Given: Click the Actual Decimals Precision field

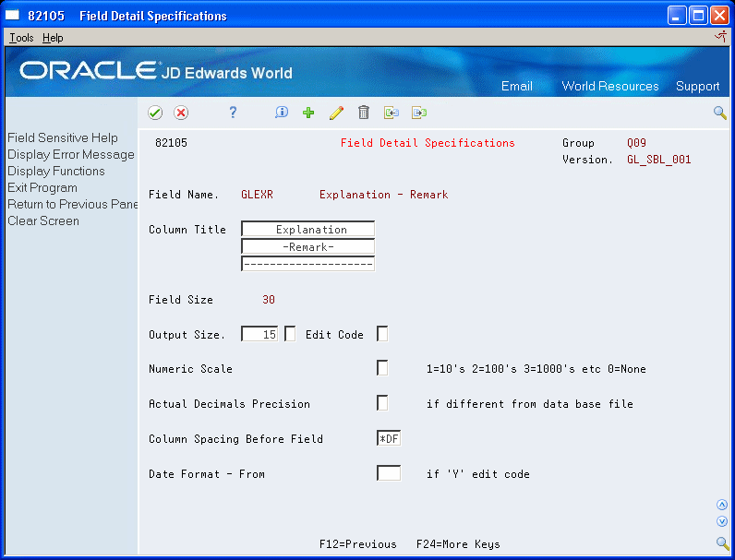Looking at the screenshot, I should pyautogui.click(x=382, y=403).
